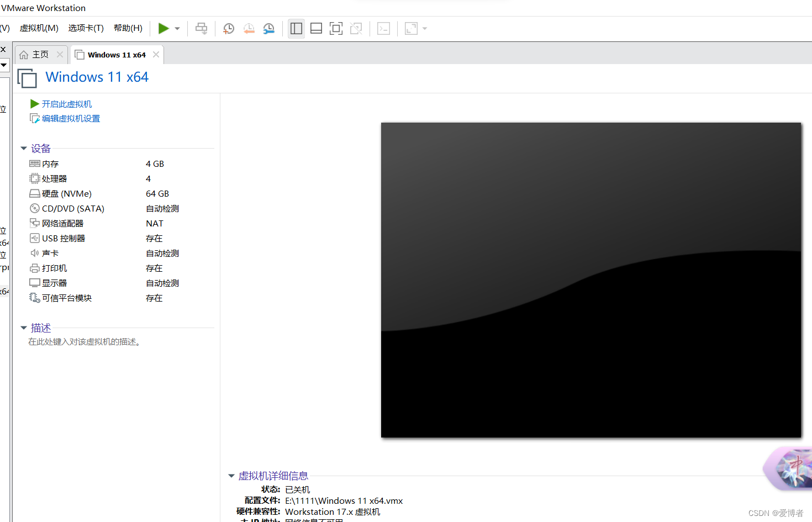The width and height of the screenshot is (812, 522).
Task: Click the revert to snapshot icon
Action: (x=249, y=29)
